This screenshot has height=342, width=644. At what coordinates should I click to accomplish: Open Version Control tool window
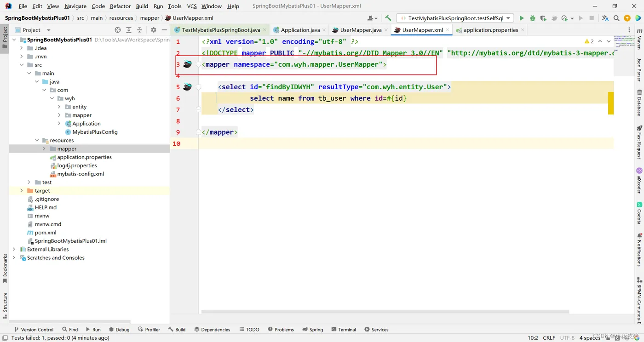click(33, 330)
